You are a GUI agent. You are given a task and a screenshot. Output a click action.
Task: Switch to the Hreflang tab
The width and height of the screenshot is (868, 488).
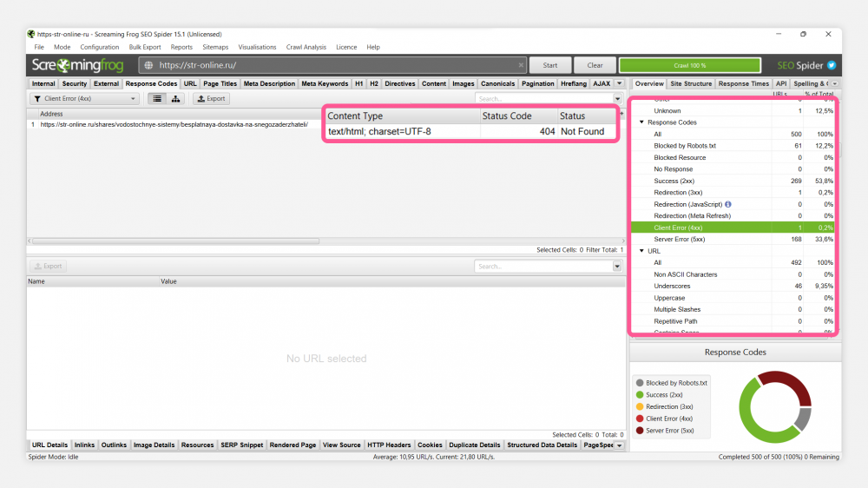point(574,83)
